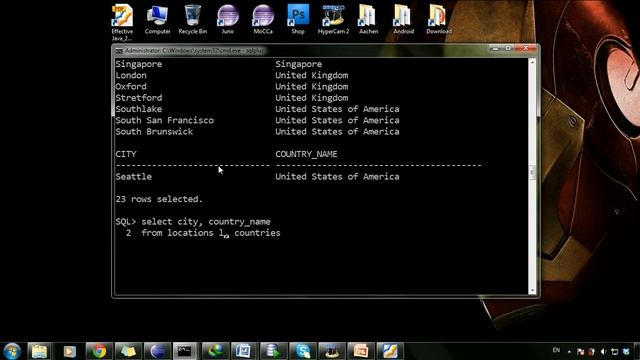Click the scroll down arrow in cmd window

[x=532, y=291]
